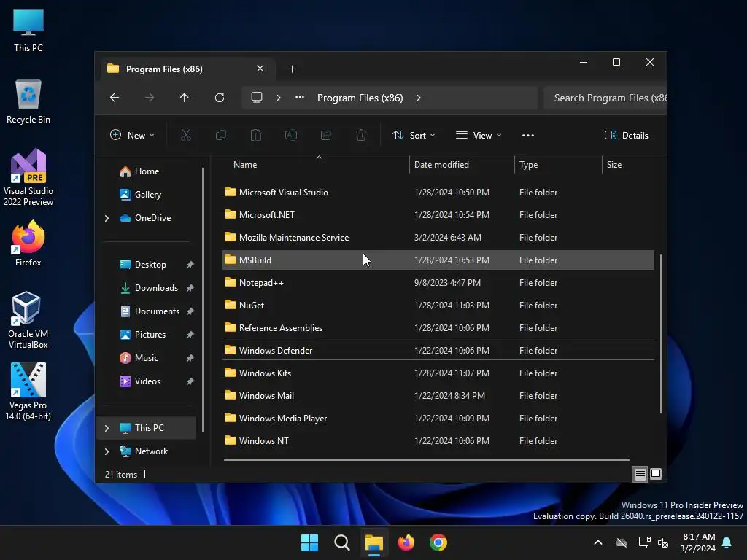Refresh the folder view
The image size is (747, 560).
(220, 98)
